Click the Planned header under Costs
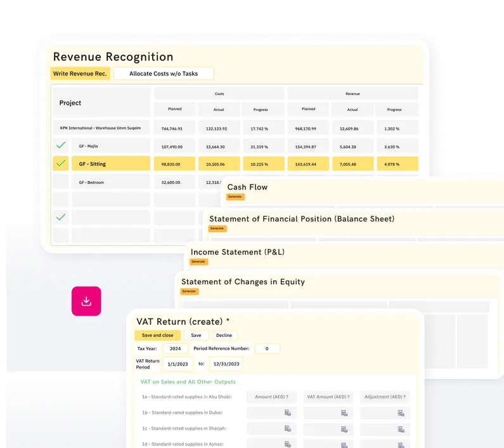The height and width of the screenshot is (448, 504). 174,109
